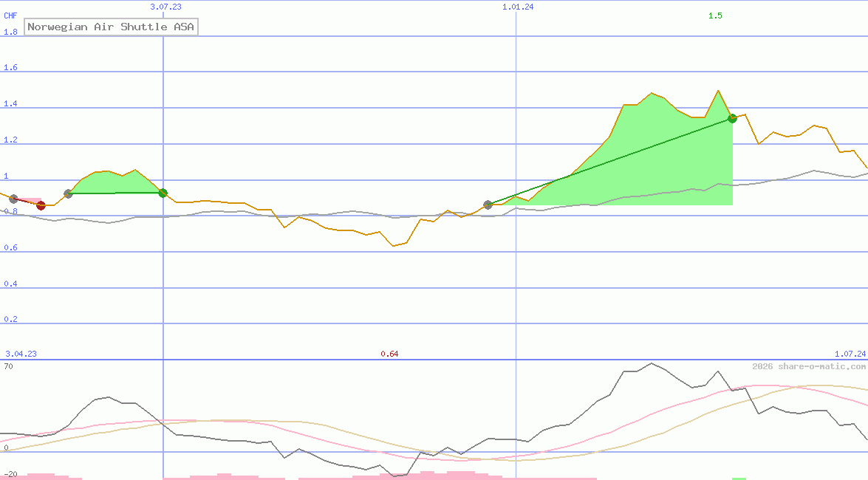Open the share-o-matic.com watermark link
Screen dimensions: 868x480
(x=809, y=366)
